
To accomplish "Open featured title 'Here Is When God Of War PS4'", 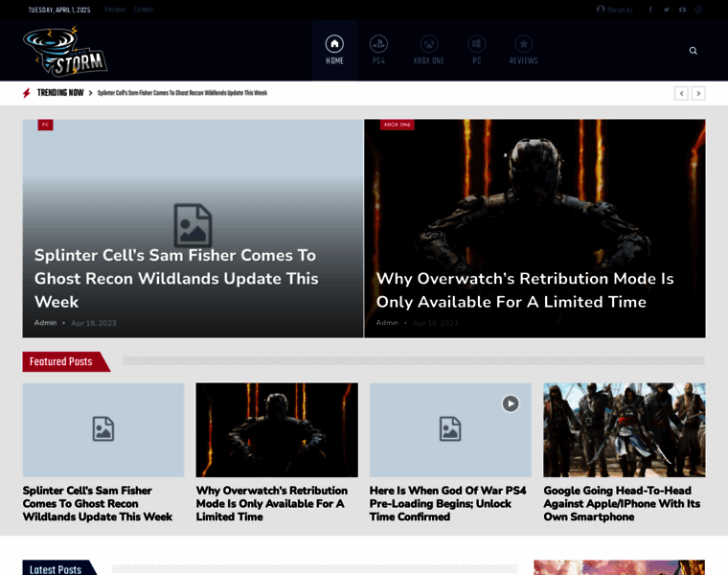I will [448, 503].
